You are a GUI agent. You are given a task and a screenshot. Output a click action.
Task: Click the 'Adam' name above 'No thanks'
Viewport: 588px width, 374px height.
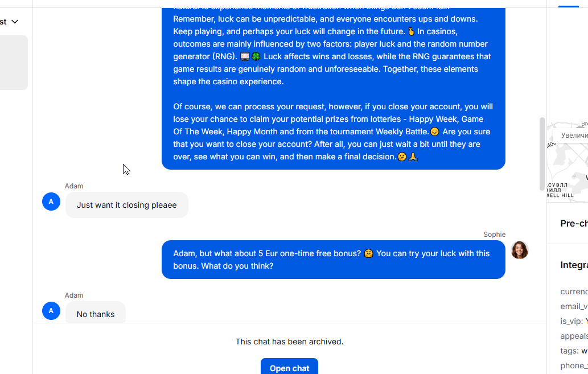coord(74,295)
